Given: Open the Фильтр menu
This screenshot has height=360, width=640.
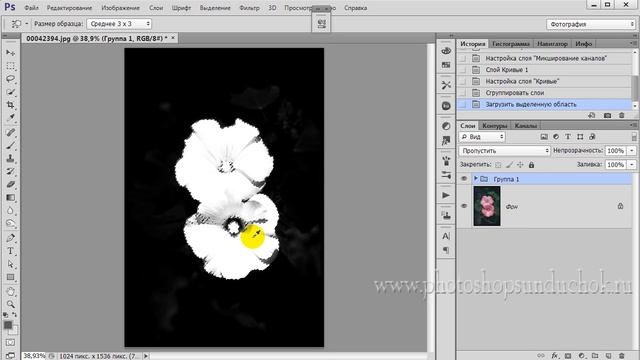Looking at the screenshot, I should 249,8.
